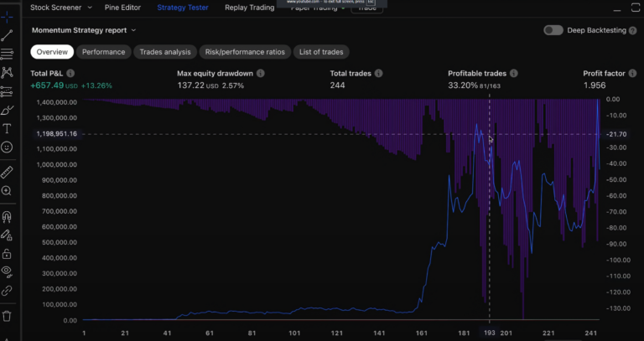Toggle lock all drawings icon

tap(7, 253)
